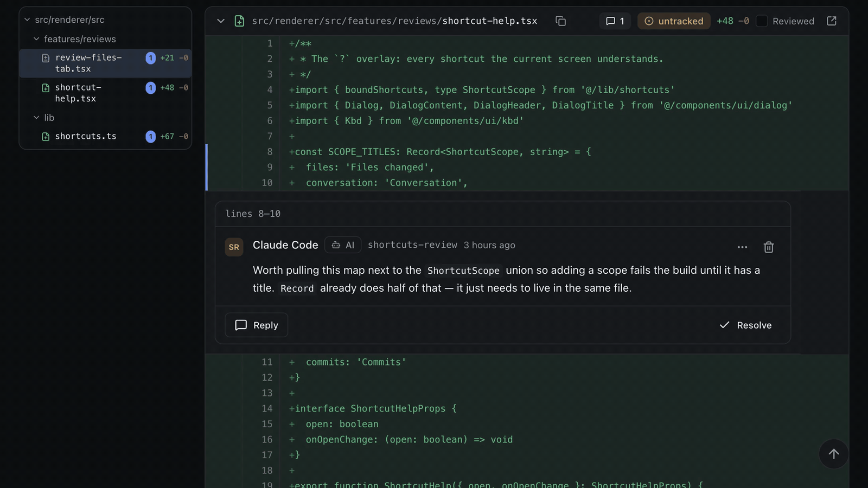
Task: Click the untracked status badge
Action: [674, 21]
